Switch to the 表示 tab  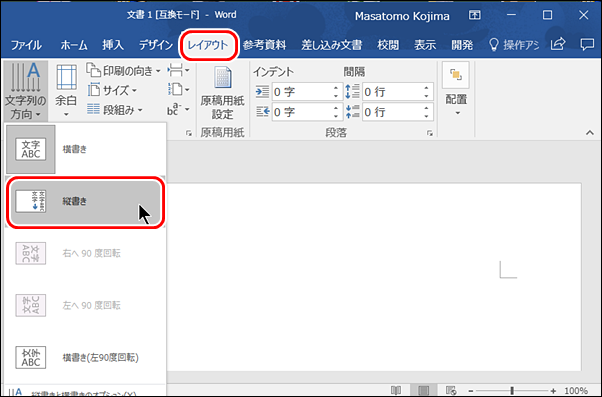pyautogui.click(x=425, y=45)
